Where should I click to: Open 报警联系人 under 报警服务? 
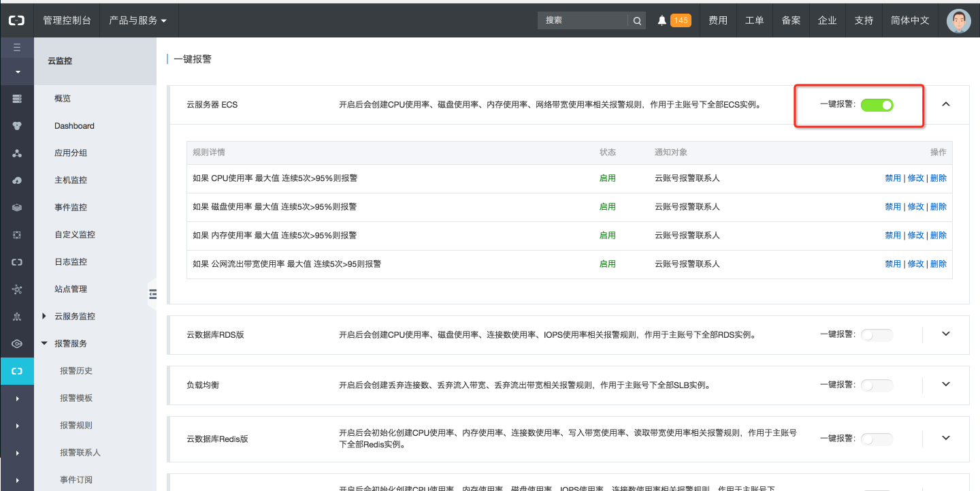click(80, 453)
